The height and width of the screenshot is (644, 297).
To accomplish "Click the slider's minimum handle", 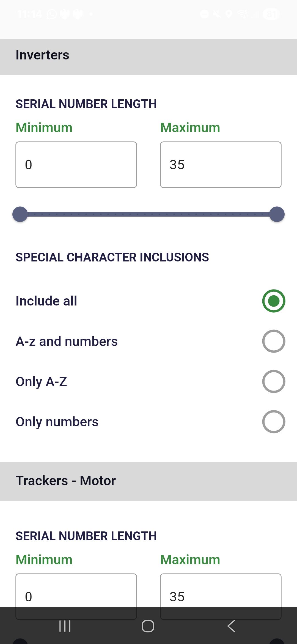I will tap(20, 214).
